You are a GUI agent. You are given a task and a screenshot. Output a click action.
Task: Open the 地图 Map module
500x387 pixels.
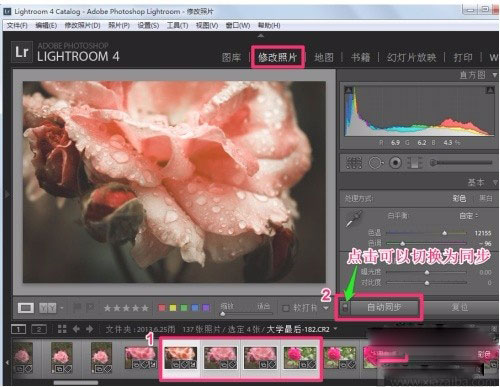(324, 57)
